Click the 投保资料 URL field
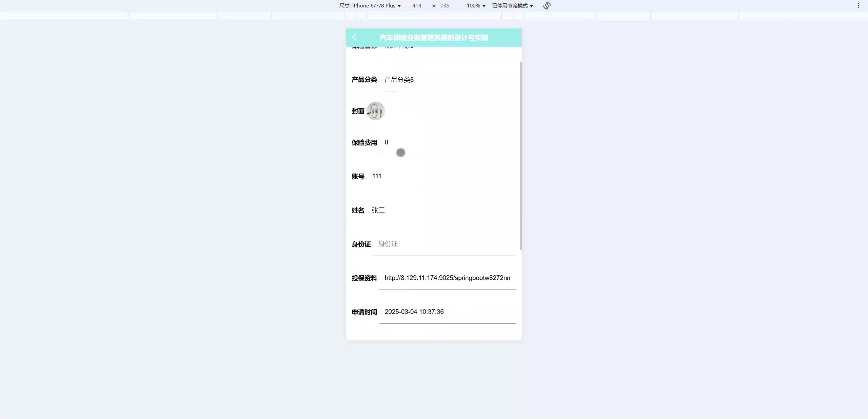The width and height of the screenshot is (868, 419). coord(448,278)
